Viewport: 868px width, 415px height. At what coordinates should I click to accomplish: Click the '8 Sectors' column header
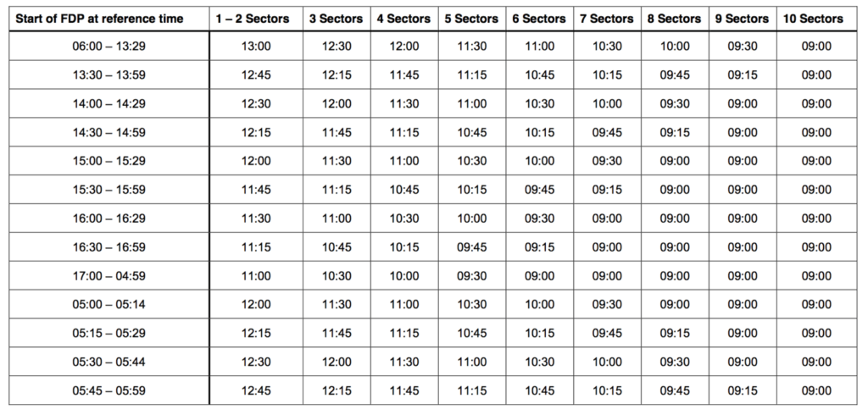(x=674, y=19)
